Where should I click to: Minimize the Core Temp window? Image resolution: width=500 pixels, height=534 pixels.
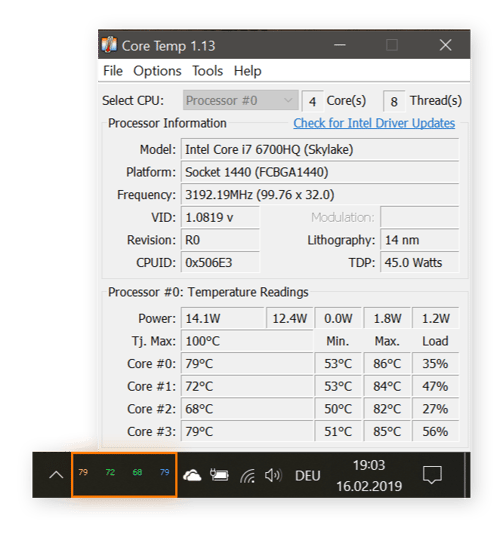tap(340, 45)
